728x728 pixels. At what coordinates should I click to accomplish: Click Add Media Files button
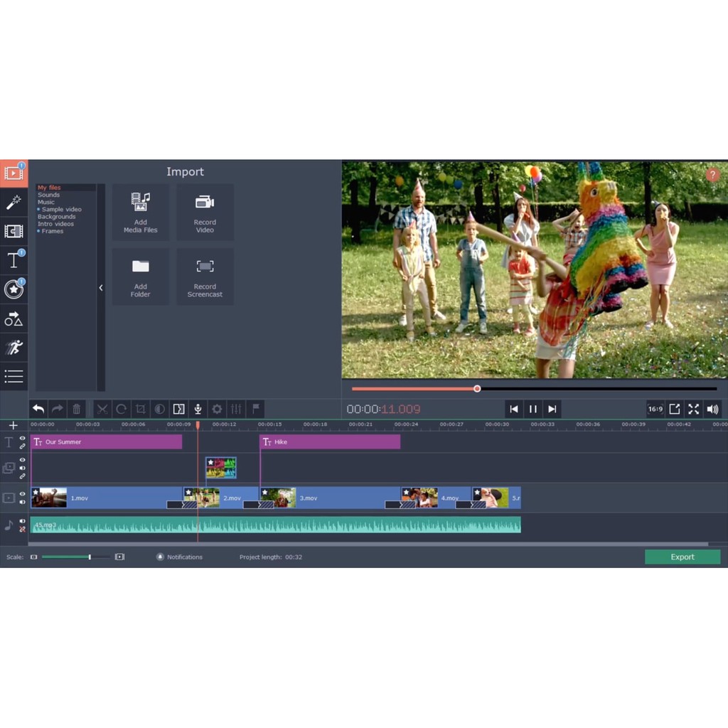(x=141, y=212)
